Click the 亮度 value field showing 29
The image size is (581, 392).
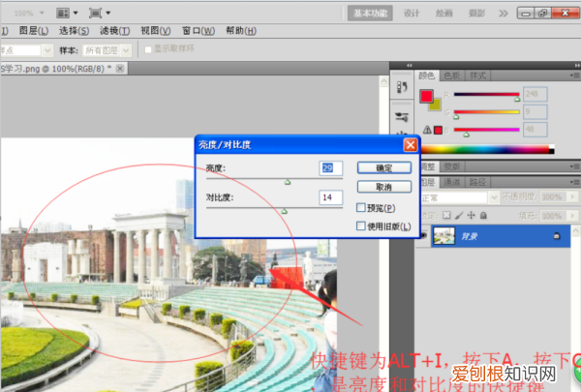330,167
